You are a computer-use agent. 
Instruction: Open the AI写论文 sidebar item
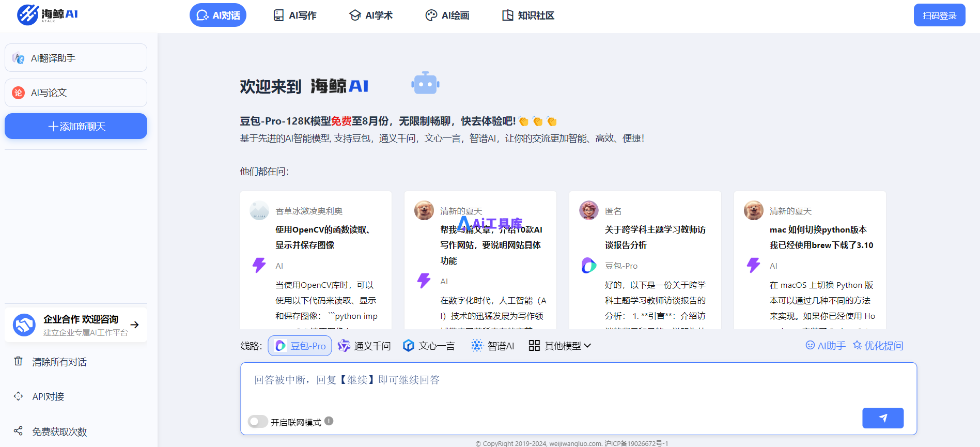(x=76, y=93)
